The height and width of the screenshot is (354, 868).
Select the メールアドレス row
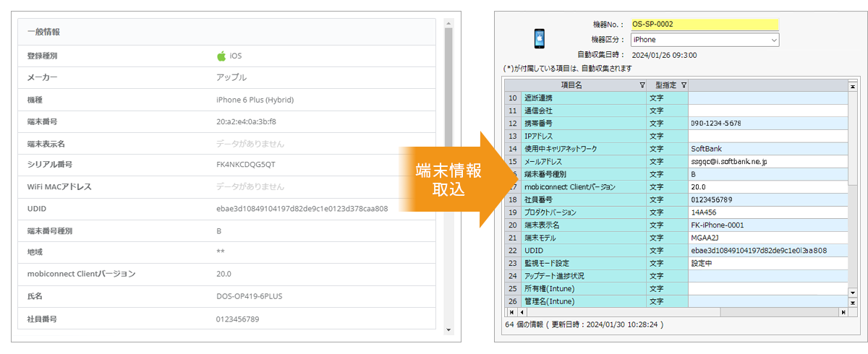[x=676, y=161]
